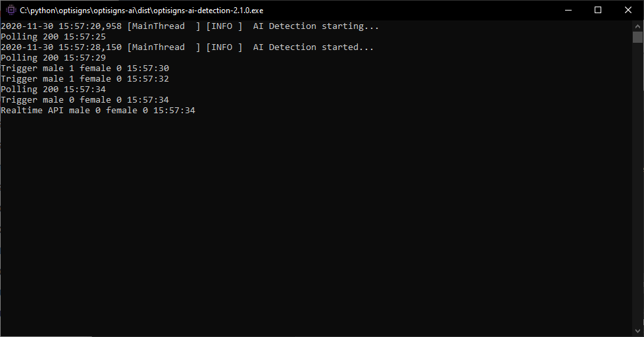Click the "2020-11-30 15:57:28,150" timestamp
The width and height of the screenshot is (644, 337).
61,47
